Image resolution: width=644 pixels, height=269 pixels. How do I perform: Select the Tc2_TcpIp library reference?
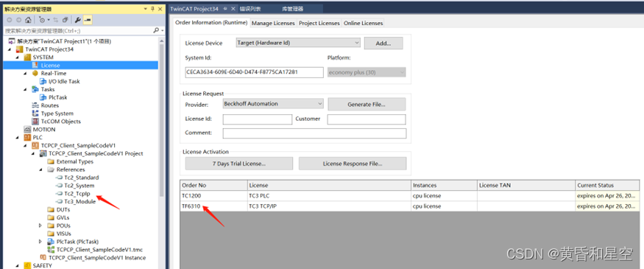(77, 193)
